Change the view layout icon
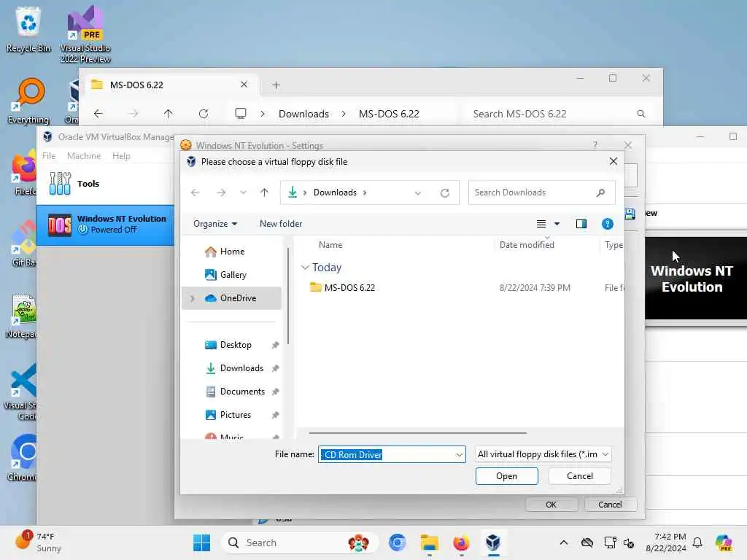This screenshot has width=747, height=560. click(x=541, y=224)
